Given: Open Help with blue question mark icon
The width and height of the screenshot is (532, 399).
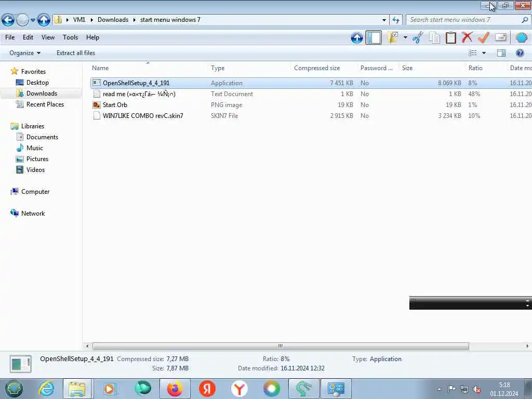Looking at the screenshot, I should 520,53.
